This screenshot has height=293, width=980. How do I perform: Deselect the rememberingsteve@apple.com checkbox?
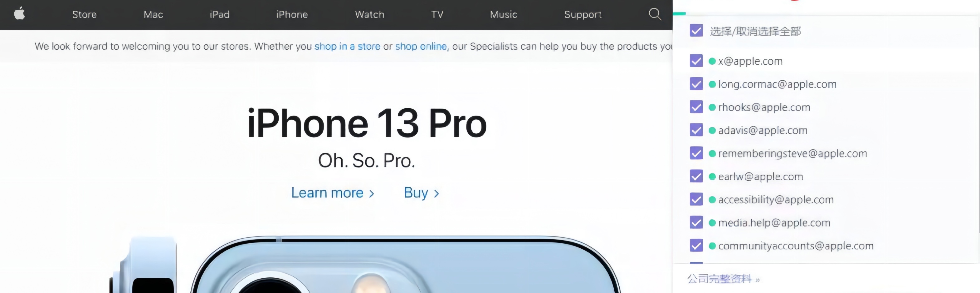coord(696,153)
